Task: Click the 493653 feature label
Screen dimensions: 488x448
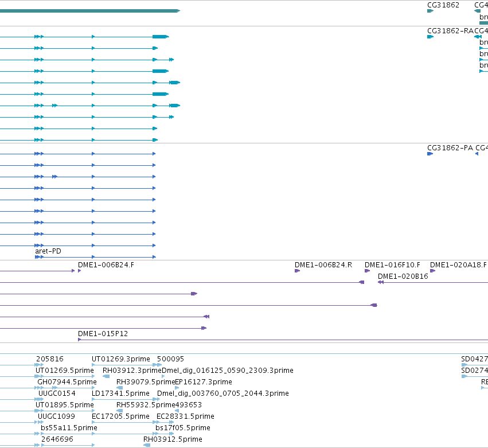Action: pos(189,405)
